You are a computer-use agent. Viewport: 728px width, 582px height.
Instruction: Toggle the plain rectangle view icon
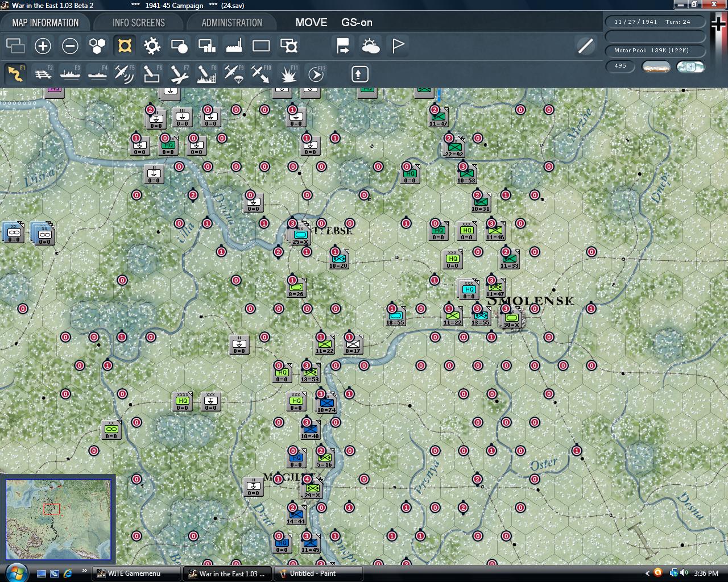coord(261,46)
